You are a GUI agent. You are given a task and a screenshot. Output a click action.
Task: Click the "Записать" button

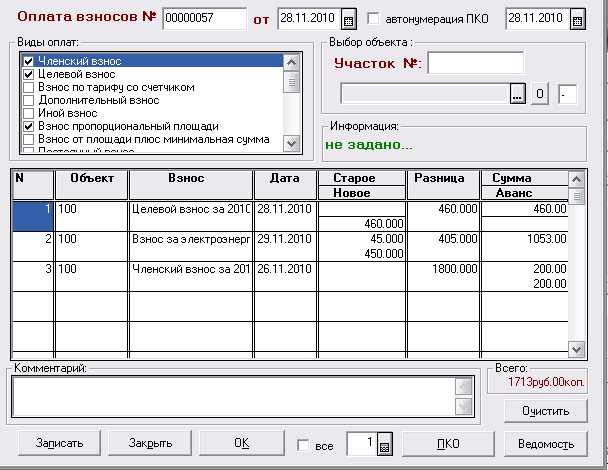59,444
